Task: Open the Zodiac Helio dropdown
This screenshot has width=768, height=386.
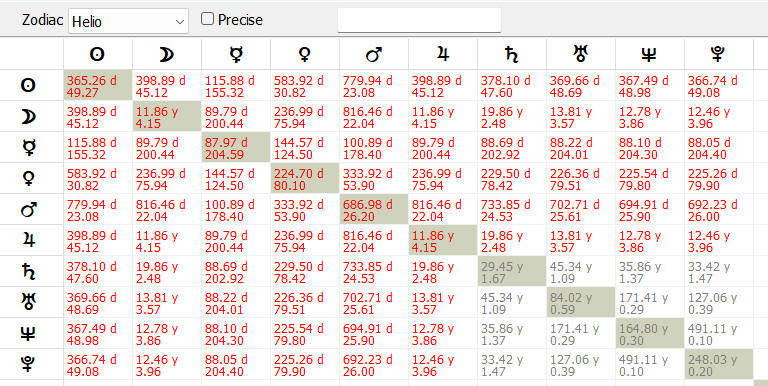Action: pyautogui.click(x=128, y=21)
